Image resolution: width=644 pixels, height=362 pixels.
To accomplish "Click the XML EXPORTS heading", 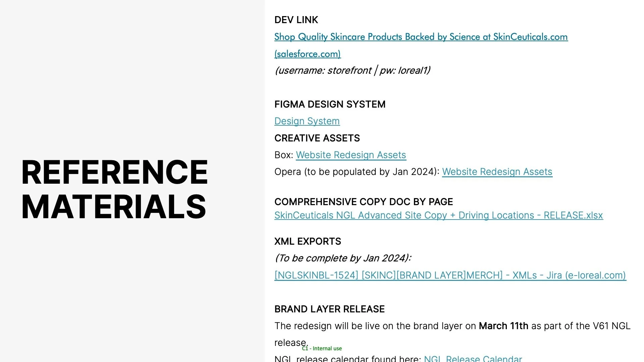I will (308, 241).
